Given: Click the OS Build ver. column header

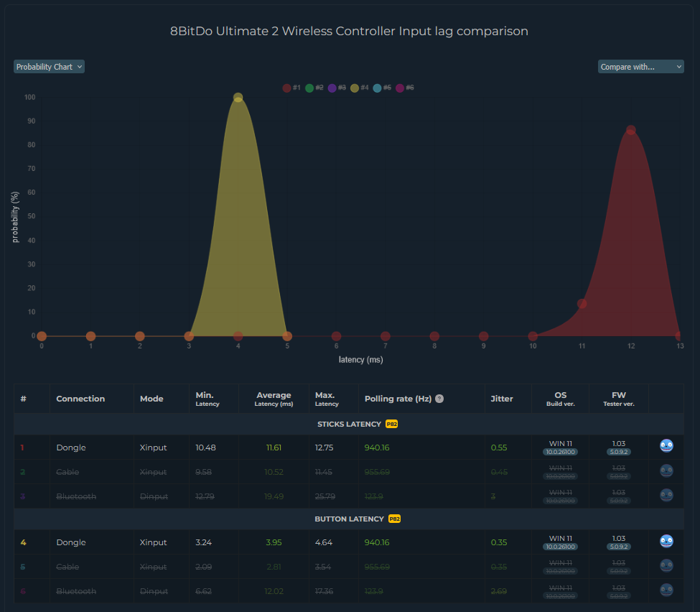Looking at the screenshot, I should coord(560,399).
